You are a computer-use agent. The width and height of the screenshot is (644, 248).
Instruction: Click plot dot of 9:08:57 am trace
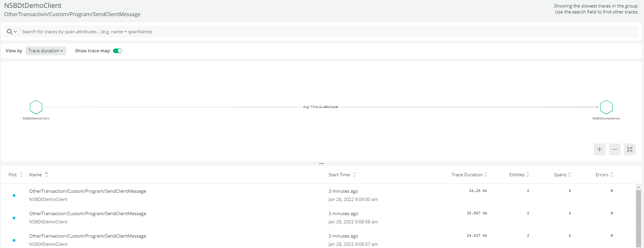(14, 240)
